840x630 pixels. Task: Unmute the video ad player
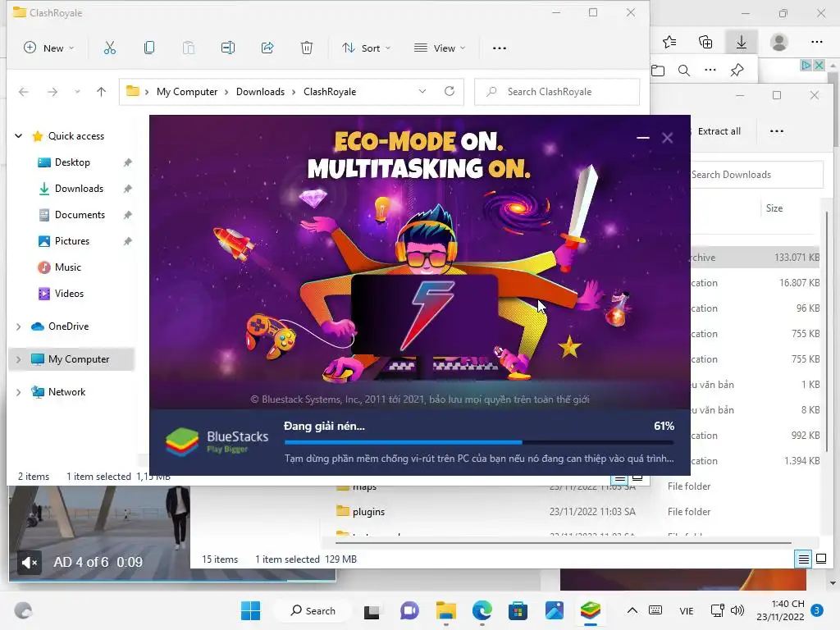point(29,563)
